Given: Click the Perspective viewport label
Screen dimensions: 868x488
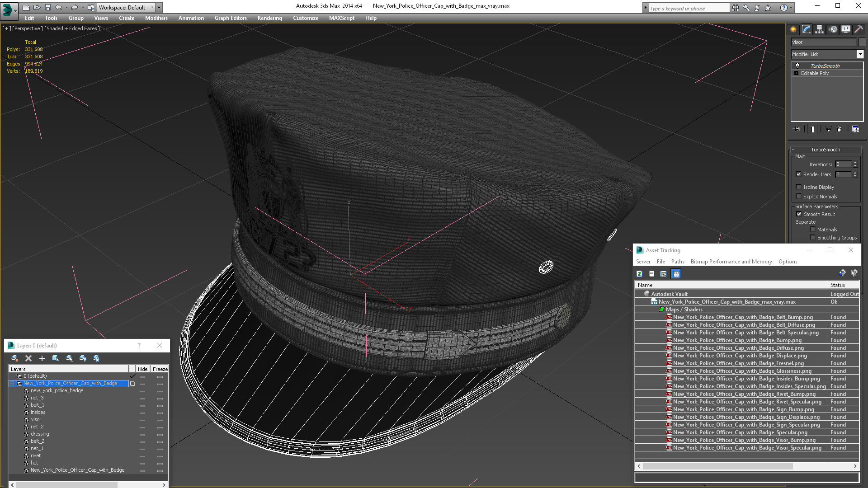Looking at the screenshot, I should coord(28,28).
